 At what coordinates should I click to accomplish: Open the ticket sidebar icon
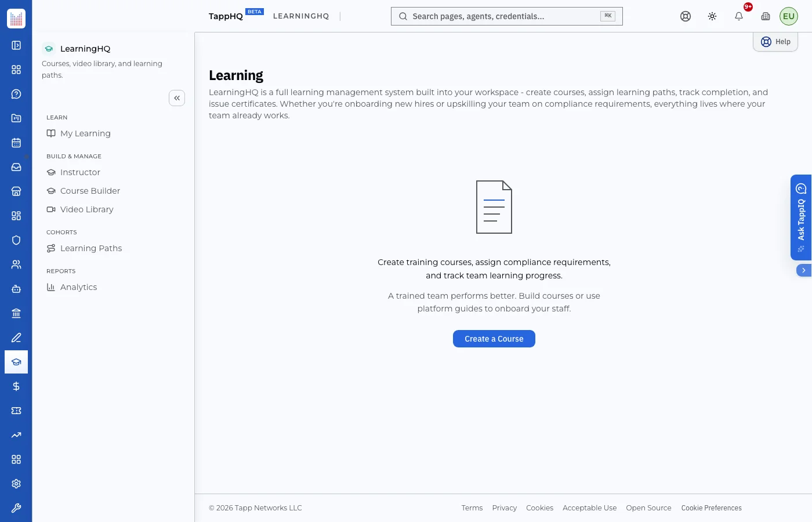[16, 411]
